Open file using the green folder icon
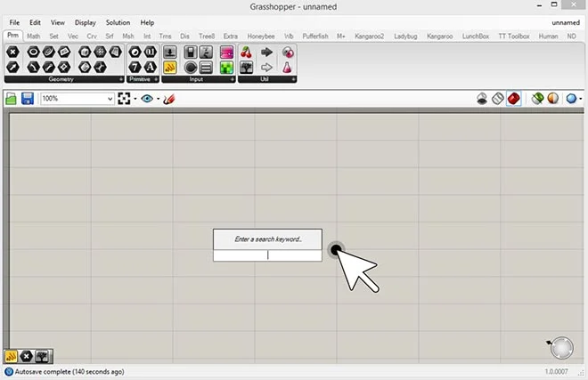The height and width of the screenshot is (380, 588). click(x=12, y=99)
